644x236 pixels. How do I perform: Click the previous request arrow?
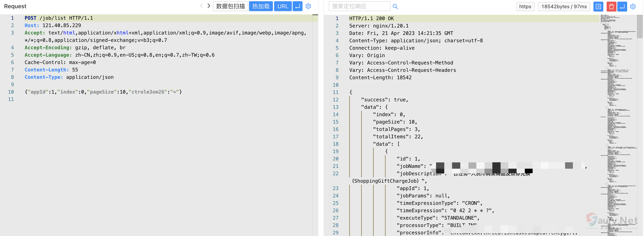tap(201, 6)
